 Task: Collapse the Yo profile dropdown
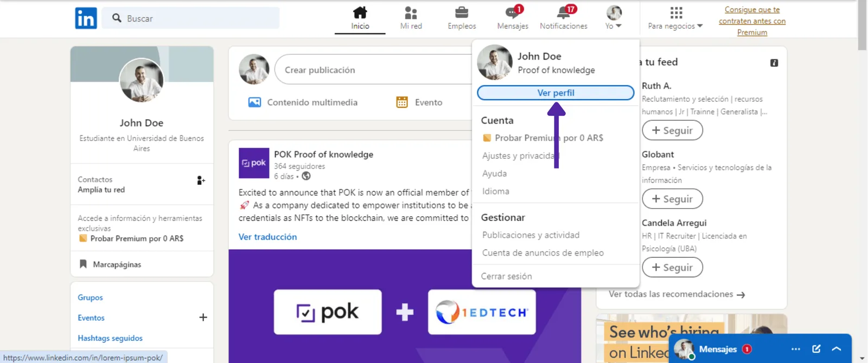click(614, 18)
